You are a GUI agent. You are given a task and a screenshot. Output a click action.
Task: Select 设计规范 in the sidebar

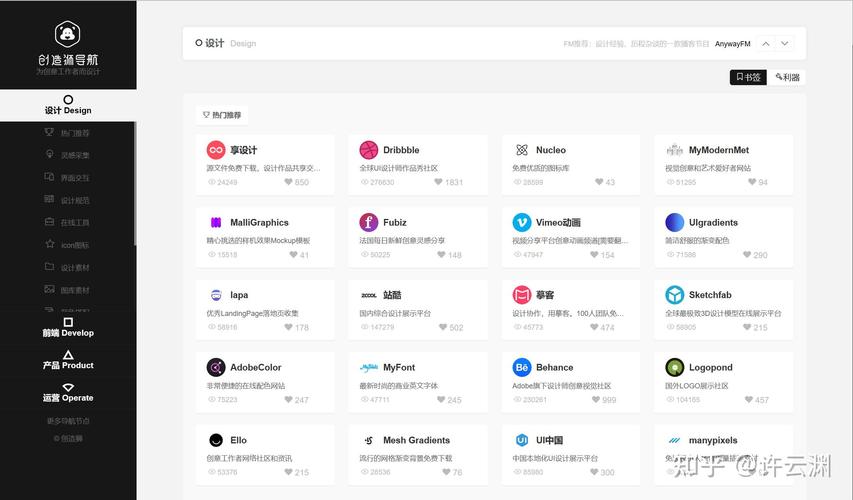click(67, 200)
